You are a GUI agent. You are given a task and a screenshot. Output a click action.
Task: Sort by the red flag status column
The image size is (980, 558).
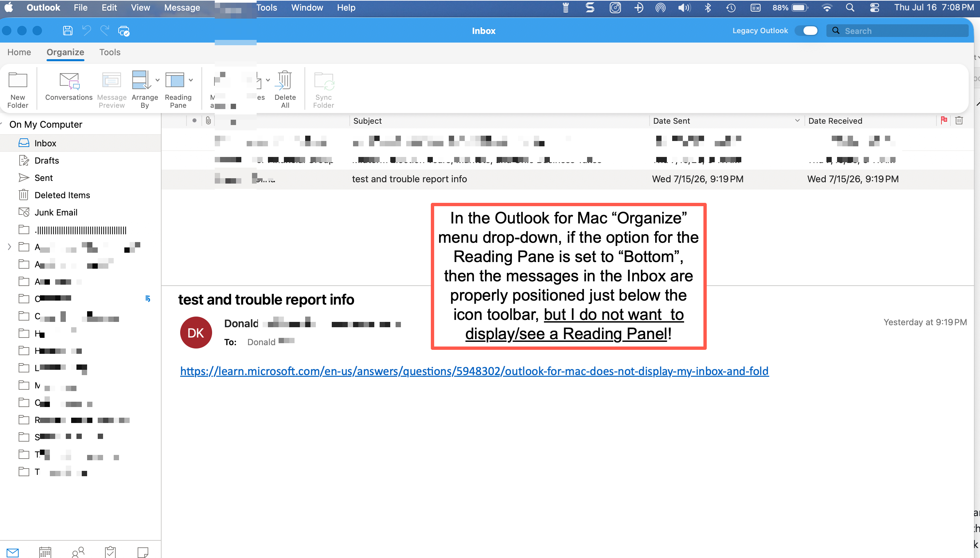click(x=944, y=120)
